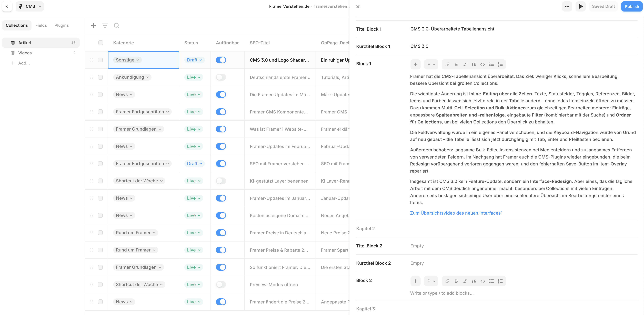The height and width of the screenshot is (315, 644).
Task: Open paragraph style dropdown in Block 2
Action: (431, 281)
